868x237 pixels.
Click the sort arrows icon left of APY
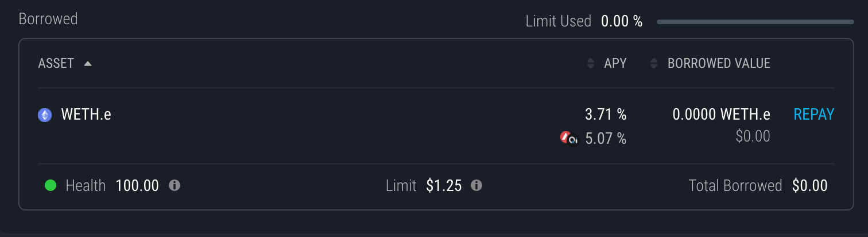(x=591, y=63)
